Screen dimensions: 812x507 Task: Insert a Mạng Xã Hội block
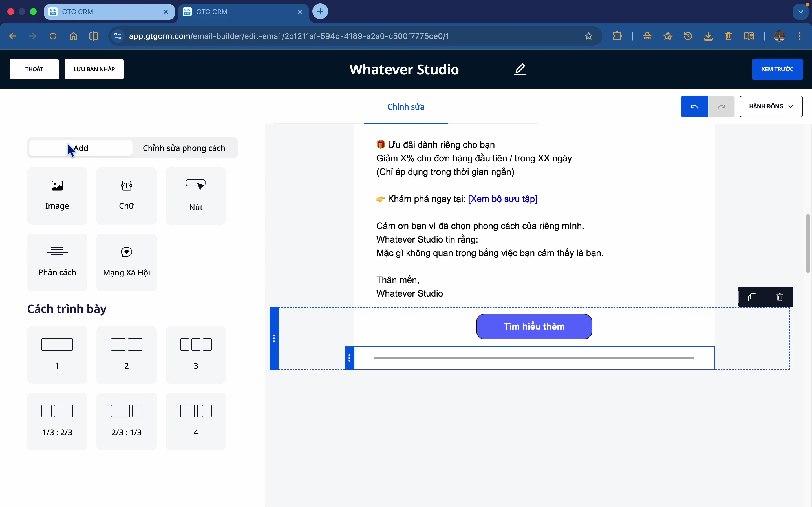pos(126,262)
